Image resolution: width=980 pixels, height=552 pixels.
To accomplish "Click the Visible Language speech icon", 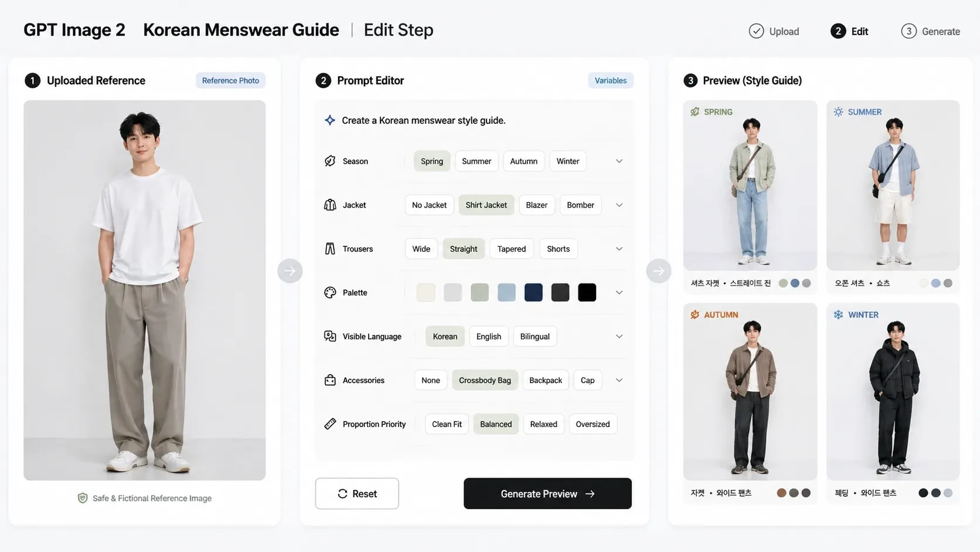I will coord(330,336).
